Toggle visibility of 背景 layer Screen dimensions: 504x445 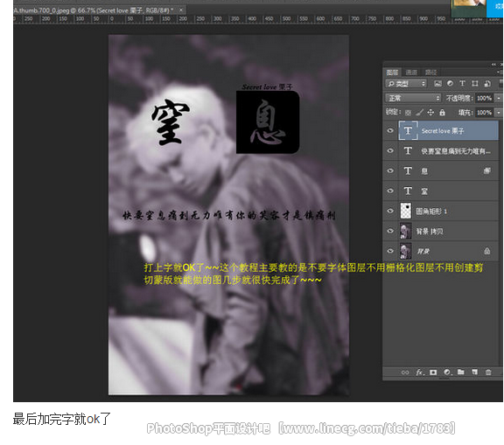click(x=390, y=251)
